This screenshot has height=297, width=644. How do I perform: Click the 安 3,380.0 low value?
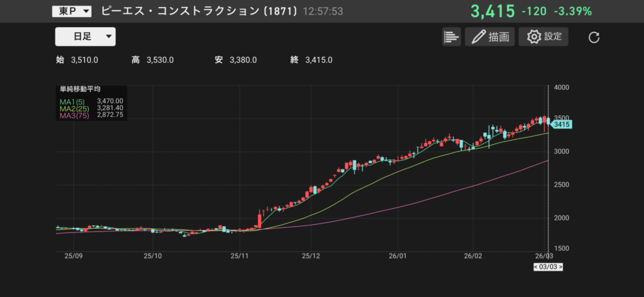tap(236, 60)
